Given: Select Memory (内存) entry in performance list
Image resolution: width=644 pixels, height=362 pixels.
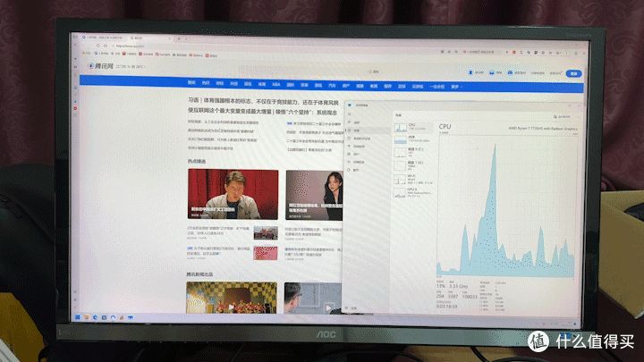Looking at the screenshot, I should [413, 139].
